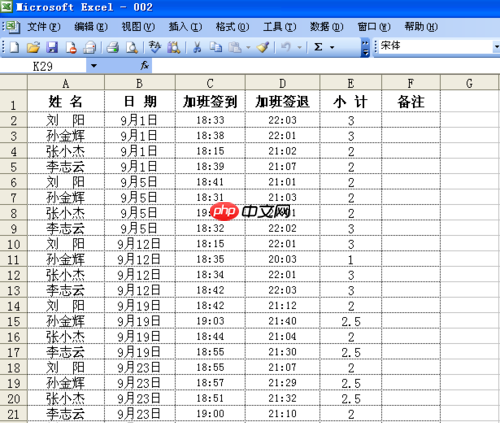Click the insert function fx icon

144,65
